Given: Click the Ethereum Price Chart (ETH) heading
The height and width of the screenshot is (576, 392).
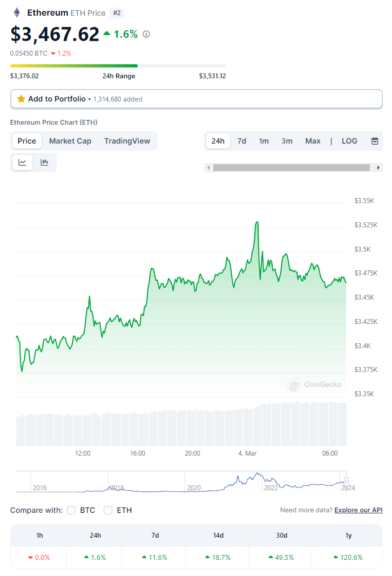Looking at the screenshot, I should pyautogui.click(x=53, y=123).
